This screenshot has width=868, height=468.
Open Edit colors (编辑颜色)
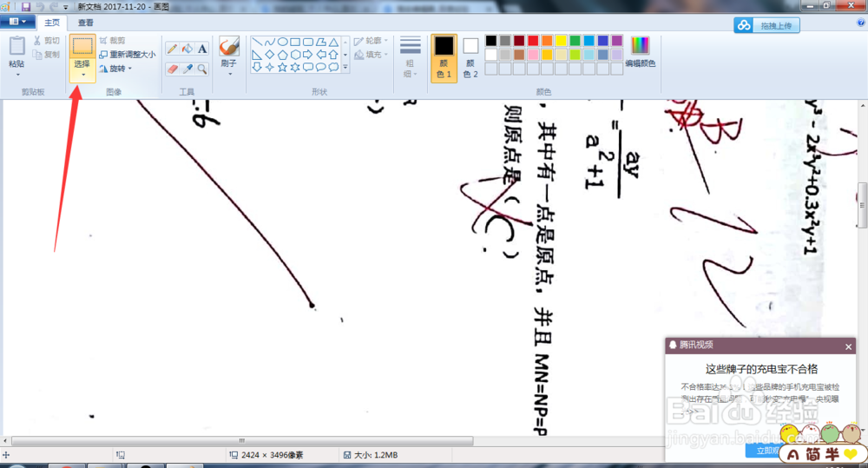tap(641, 52)
